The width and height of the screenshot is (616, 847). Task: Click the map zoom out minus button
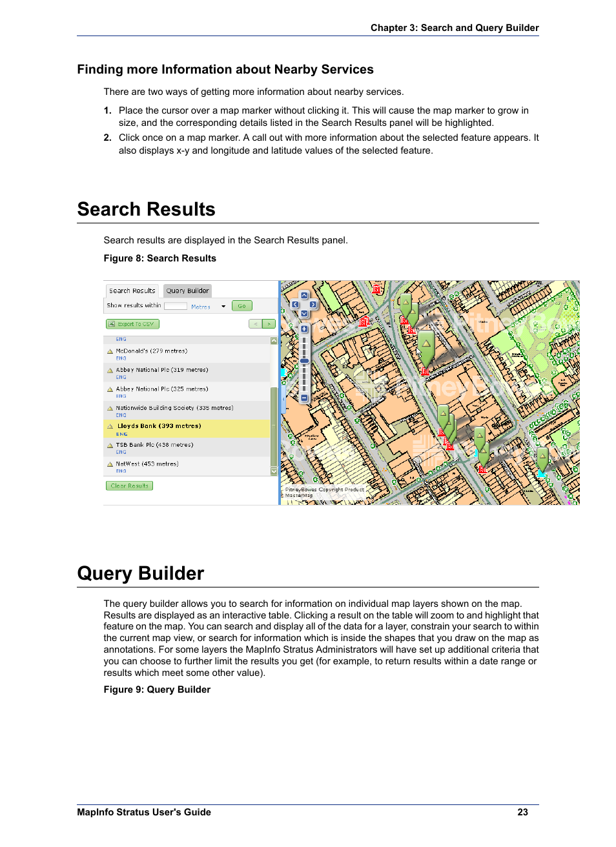point(304,398)
